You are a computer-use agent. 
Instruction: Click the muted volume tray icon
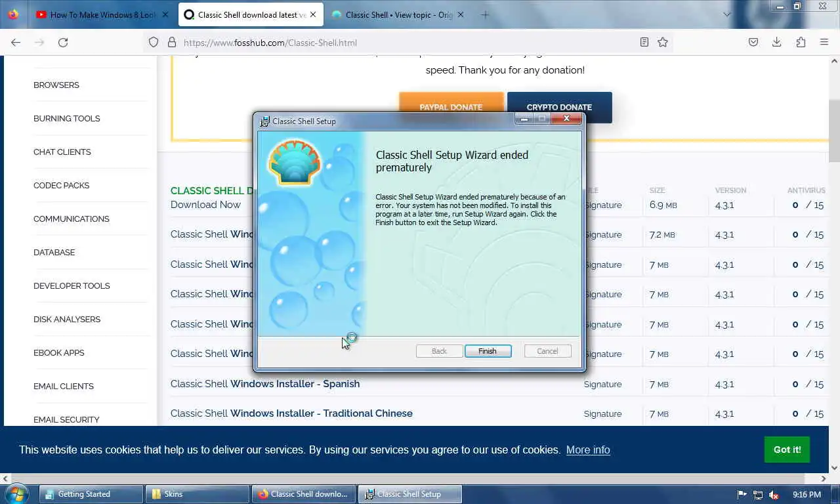tap(774, 494)
